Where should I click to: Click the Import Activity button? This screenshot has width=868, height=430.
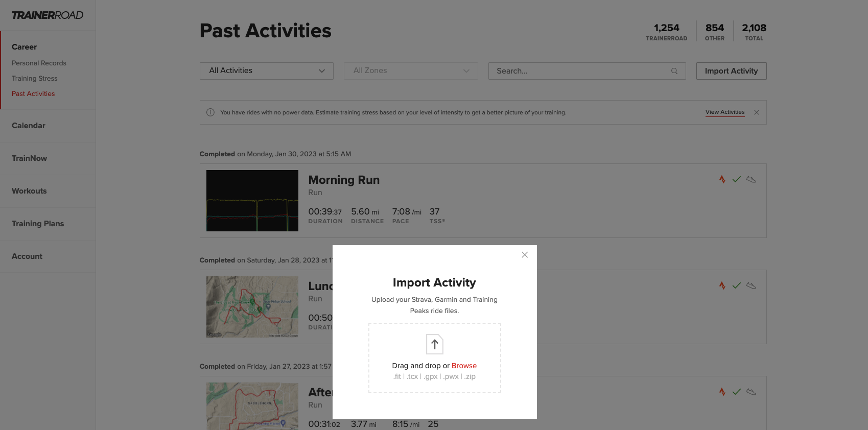[x=731, y=71]
